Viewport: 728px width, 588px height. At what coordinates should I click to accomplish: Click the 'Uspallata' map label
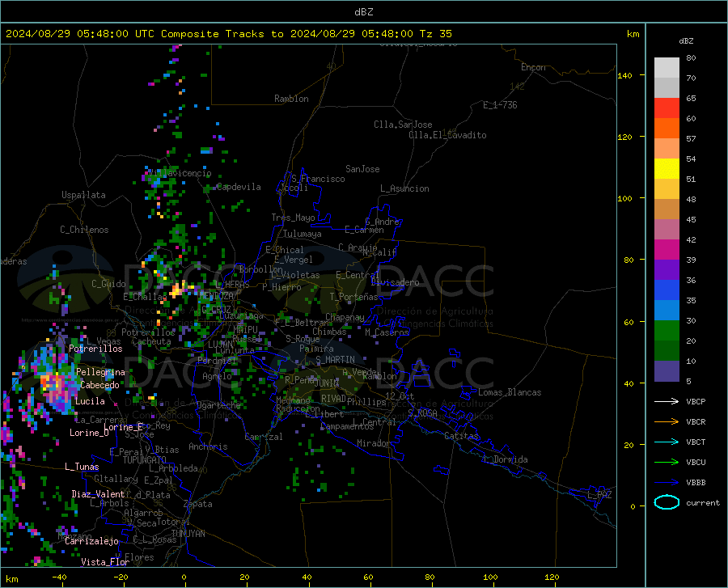coord(83,195)
